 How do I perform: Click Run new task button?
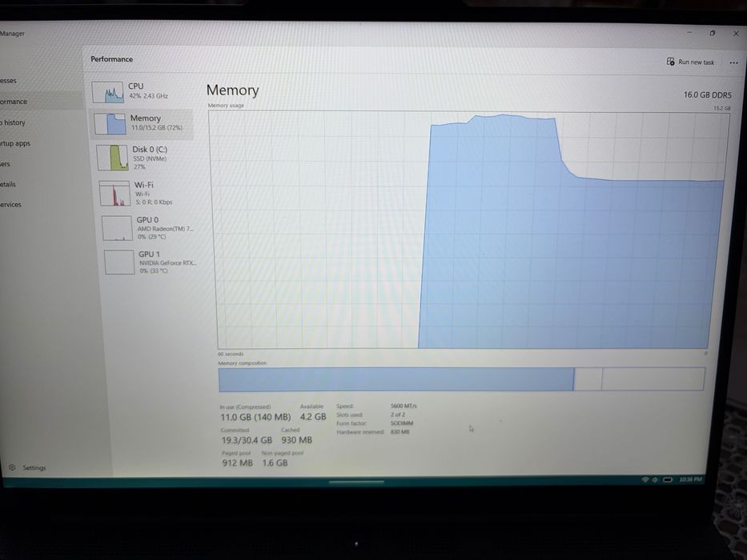coord(690,62)
